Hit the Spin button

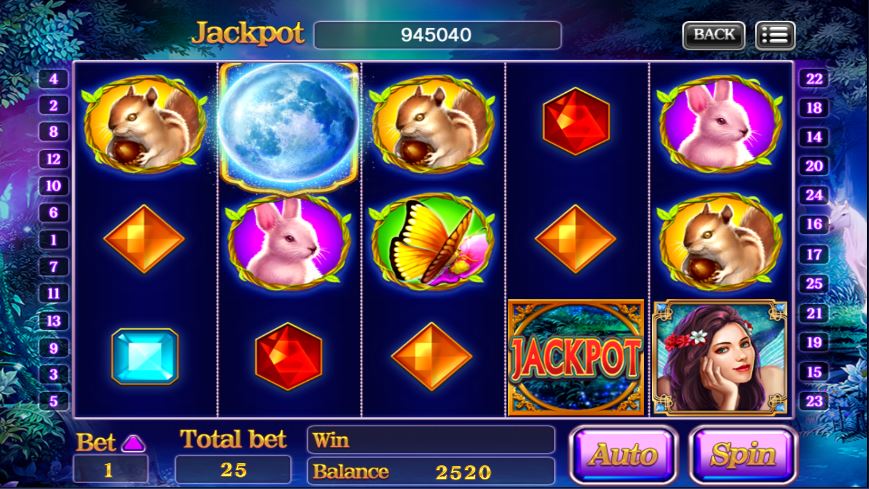[x=743, y=455]
